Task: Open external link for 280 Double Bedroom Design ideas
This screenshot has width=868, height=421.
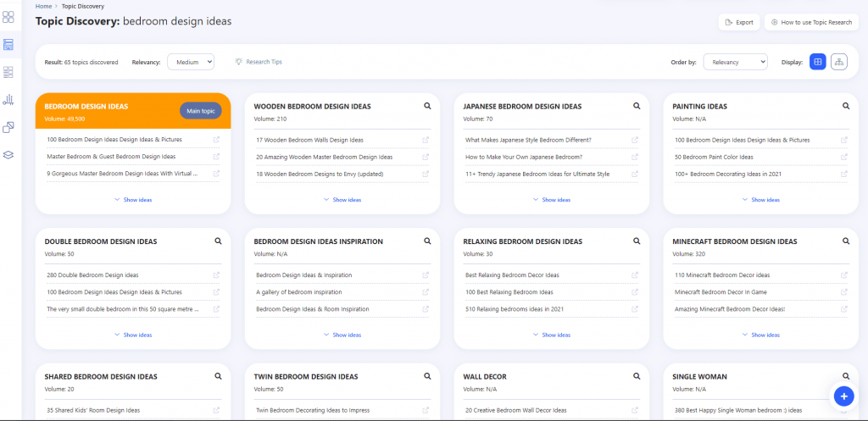Action: [216, 275]
